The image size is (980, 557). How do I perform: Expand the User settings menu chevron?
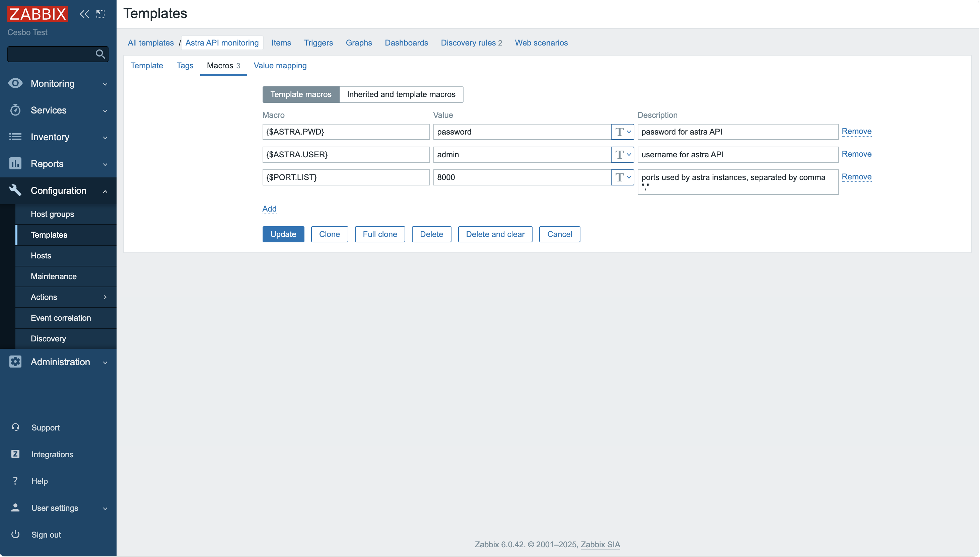[105, 508]
